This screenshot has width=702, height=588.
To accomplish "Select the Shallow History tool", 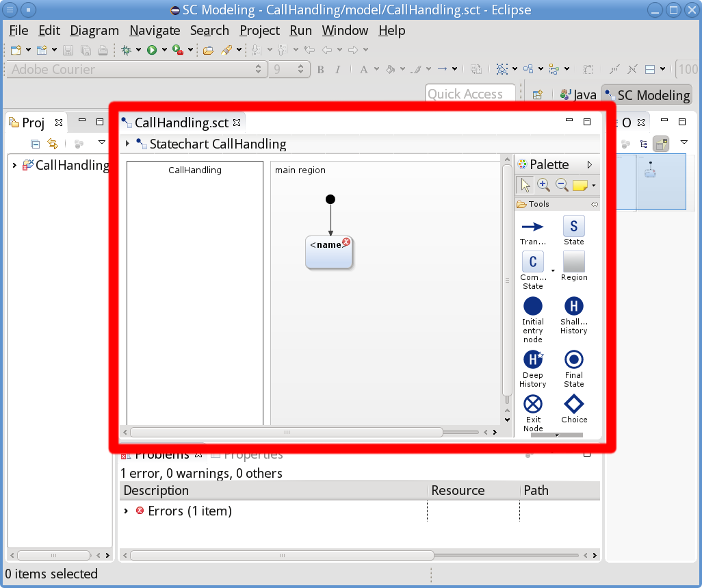I will (x=574, y=316).
